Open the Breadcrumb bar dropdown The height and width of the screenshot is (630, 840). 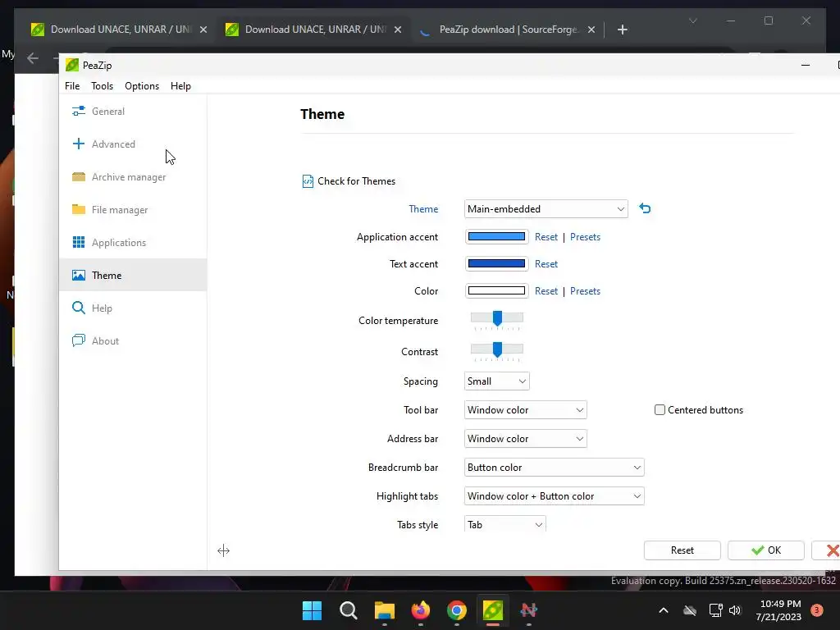coord(554,468)
